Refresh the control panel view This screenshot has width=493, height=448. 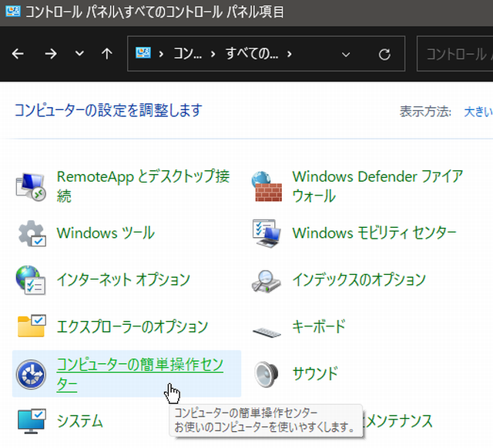click(x=384, y=54)
